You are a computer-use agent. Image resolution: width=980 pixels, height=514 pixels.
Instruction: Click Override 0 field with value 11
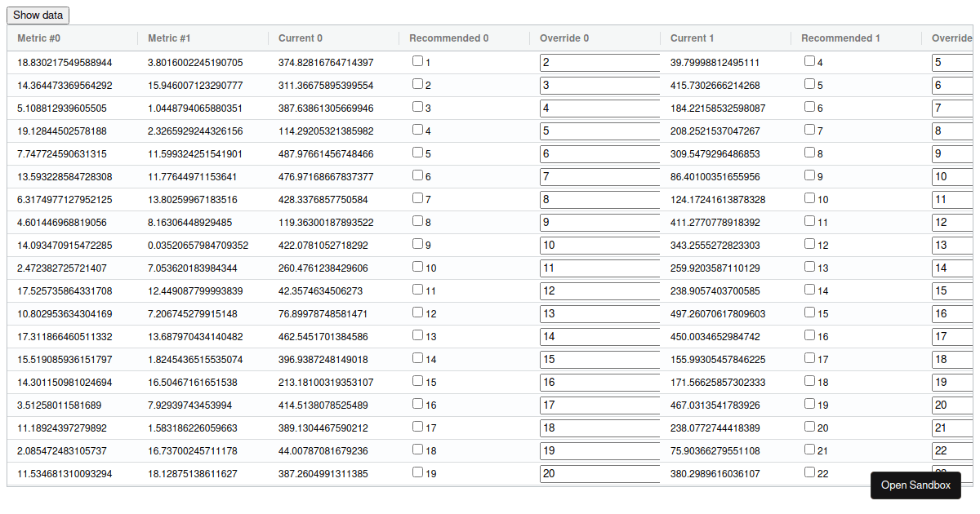(599, 268)
